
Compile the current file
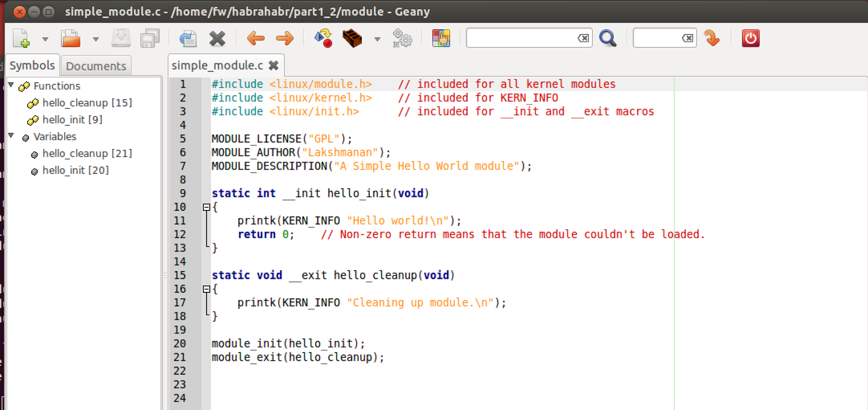323,38
